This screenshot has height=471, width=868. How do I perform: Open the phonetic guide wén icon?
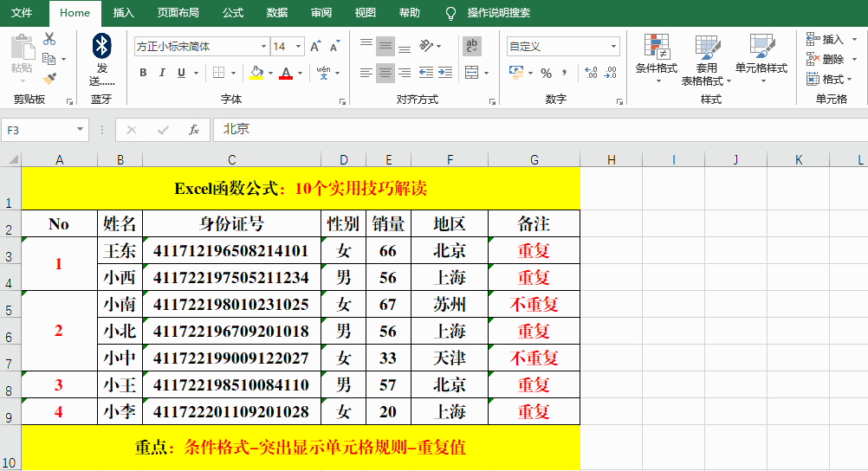click(x=323, y=73)
